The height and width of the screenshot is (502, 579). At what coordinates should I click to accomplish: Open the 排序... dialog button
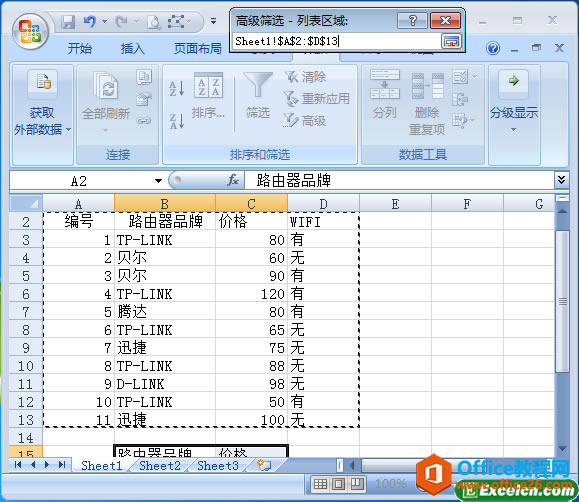pos(208,95)
